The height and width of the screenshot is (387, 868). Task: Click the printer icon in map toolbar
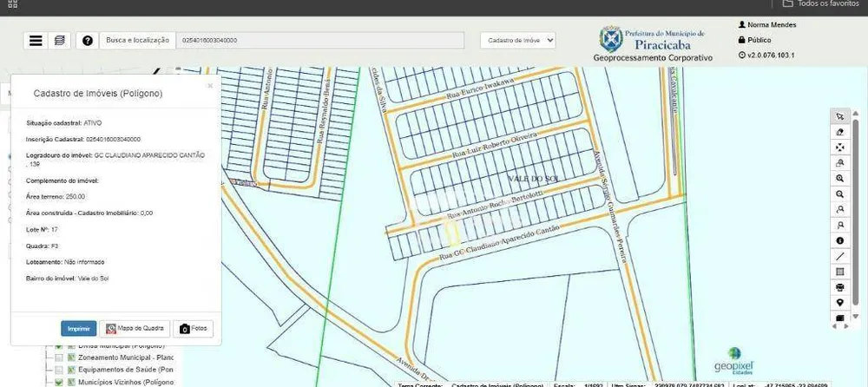[839, 287]
